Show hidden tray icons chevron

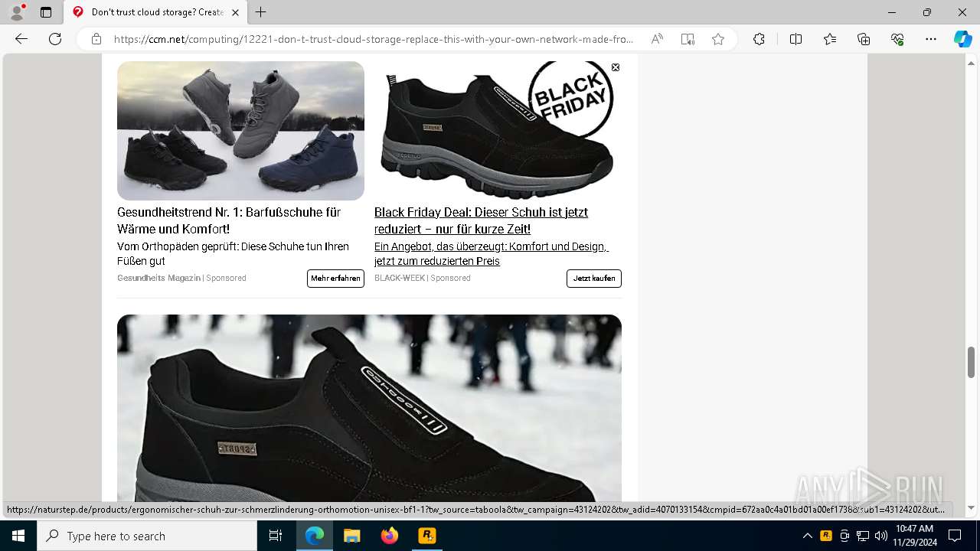pyautogui.click(x=807, y=536)
